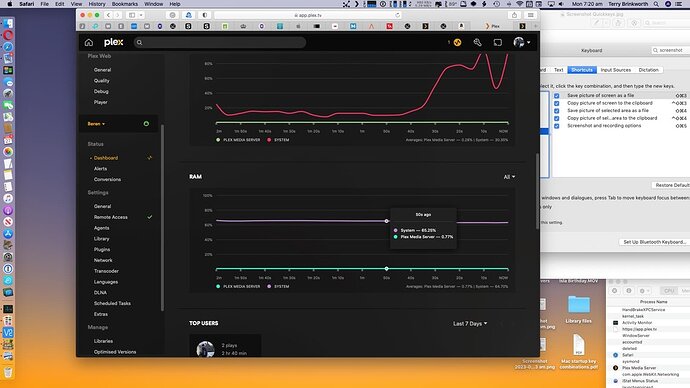Click Set Up Bluetooth Keyboard button
Screen dimensions: 690x388
tap(654, 242)
